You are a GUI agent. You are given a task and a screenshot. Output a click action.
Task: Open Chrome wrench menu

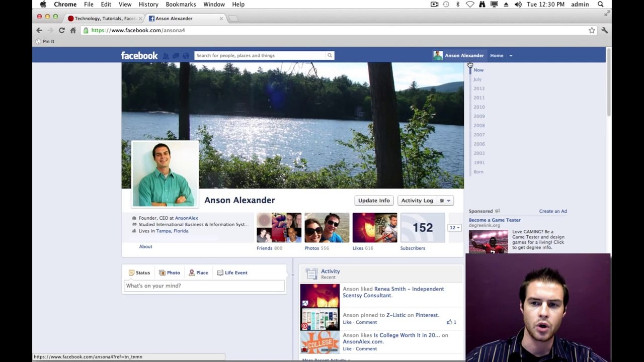604,30
